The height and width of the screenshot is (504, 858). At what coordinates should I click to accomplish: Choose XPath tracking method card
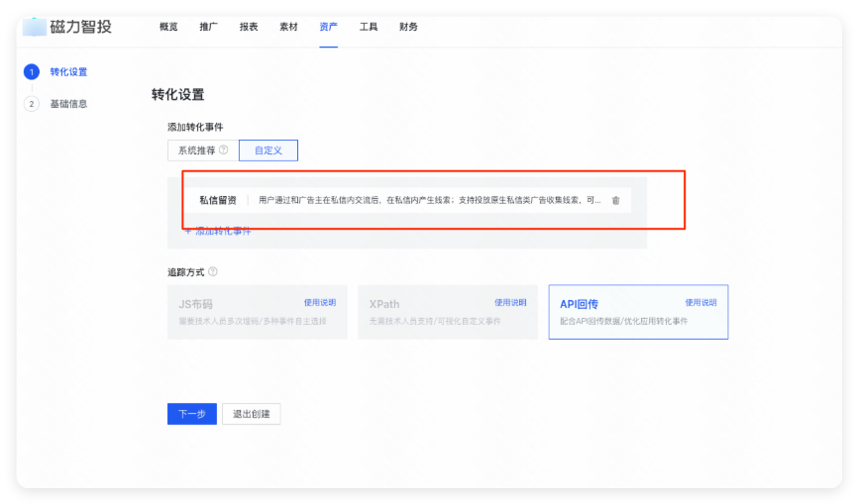point(448,312)
